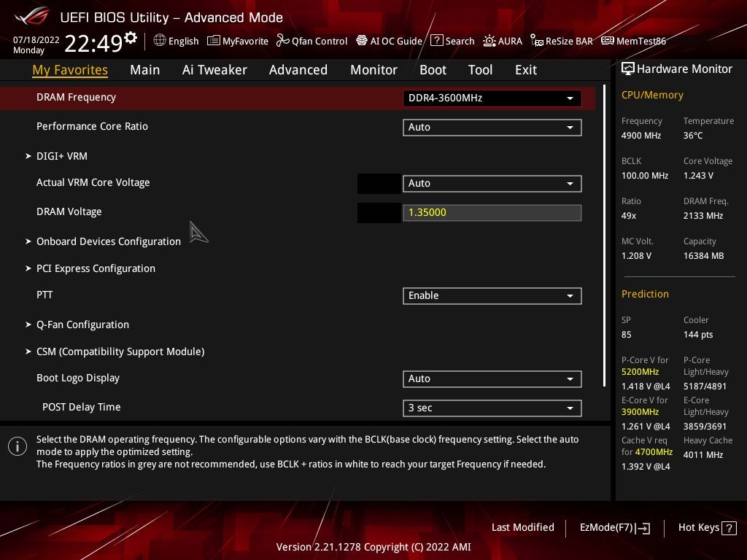Select Boot Logo Display label
The height and width of the screenshot is (560, 747).
pyautogui.click(x=78, y=378)
